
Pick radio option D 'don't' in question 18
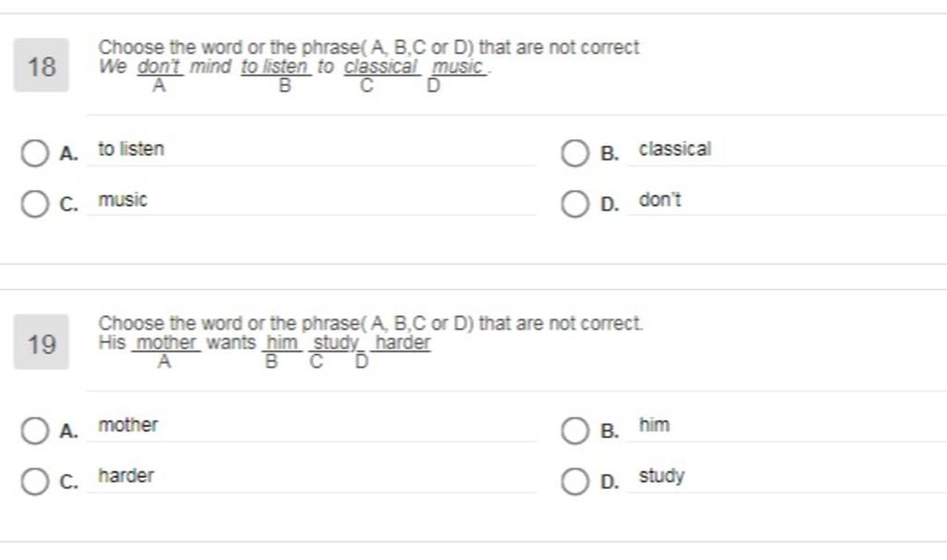(x=574, y=204)
